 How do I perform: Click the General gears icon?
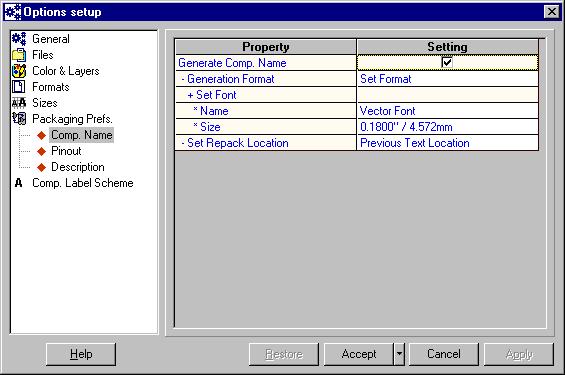19,39
